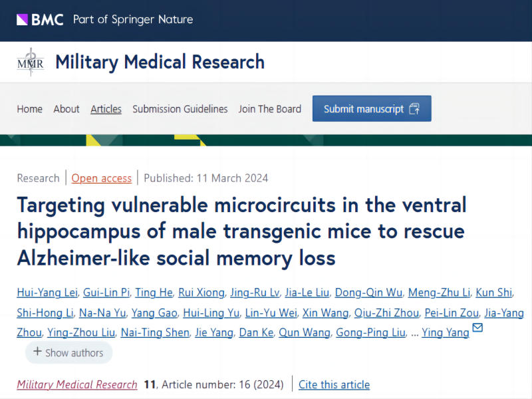
Task: Open the Military Medical Research journal link
Action: click(77, 384)
